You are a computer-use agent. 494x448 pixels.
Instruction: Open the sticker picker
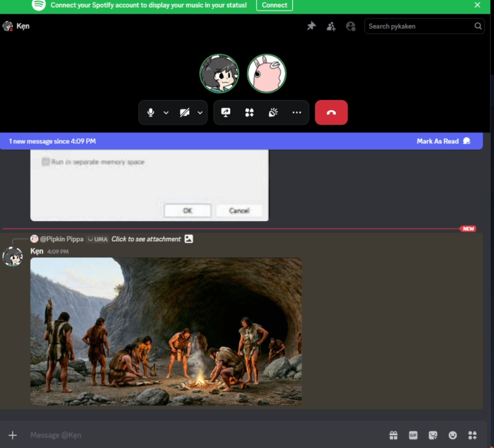point(433,435)
